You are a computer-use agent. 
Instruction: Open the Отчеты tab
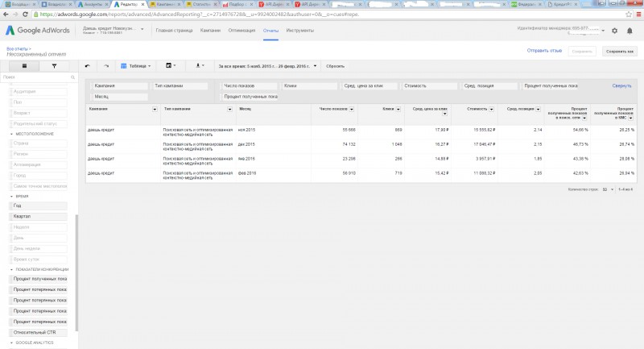pyautogui.click(x=270, y=31)
